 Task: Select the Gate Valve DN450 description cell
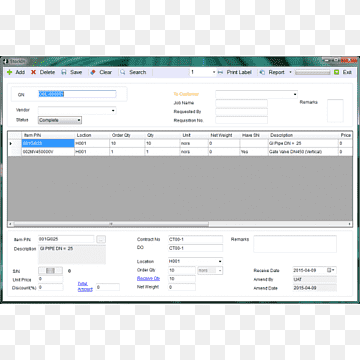pyautogui.click(x=303, y=152)
